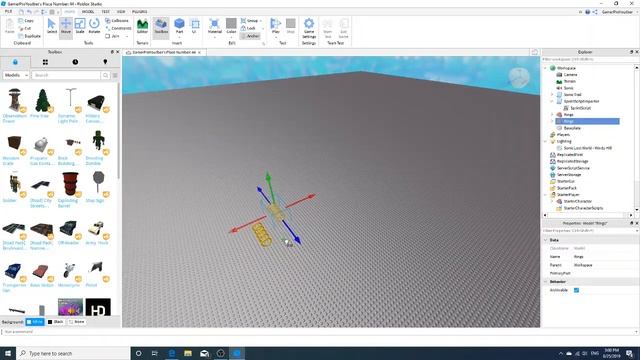
Task: Click the Toolbox search magnifier button
Action: (105, 75)
